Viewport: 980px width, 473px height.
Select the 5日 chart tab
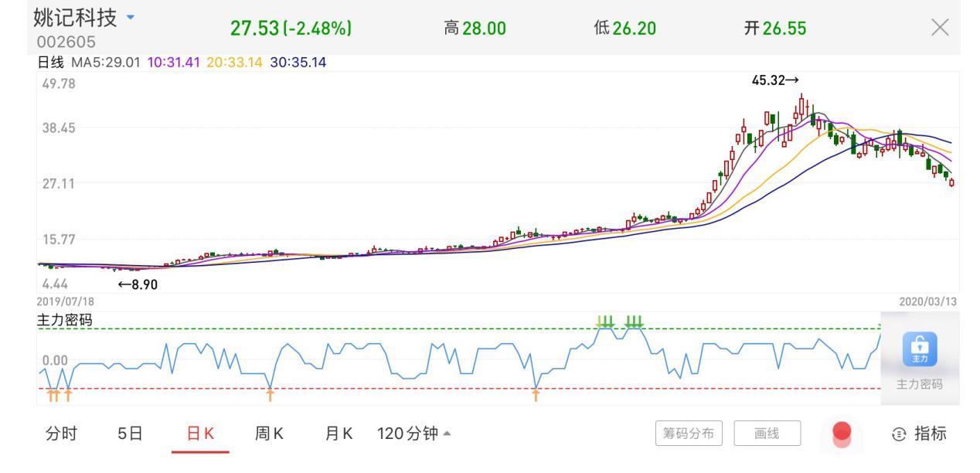tap(131, 434)
